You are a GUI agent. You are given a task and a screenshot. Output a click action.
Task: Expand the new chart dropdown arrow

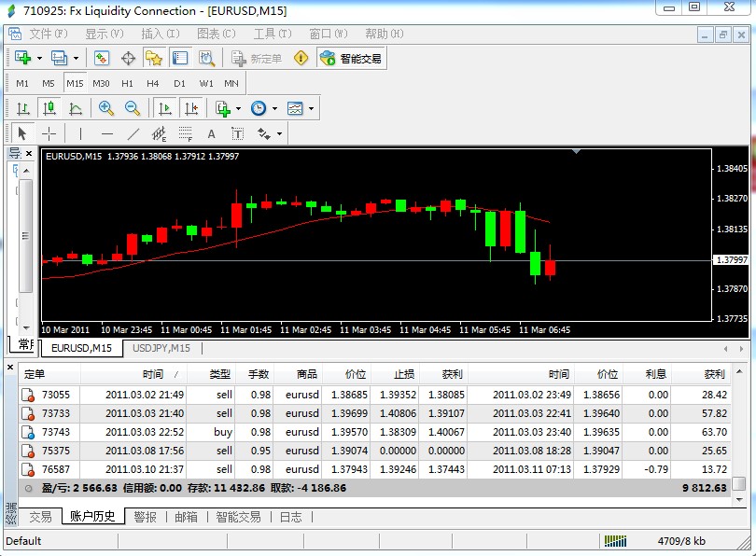click(x=39, y=58)
